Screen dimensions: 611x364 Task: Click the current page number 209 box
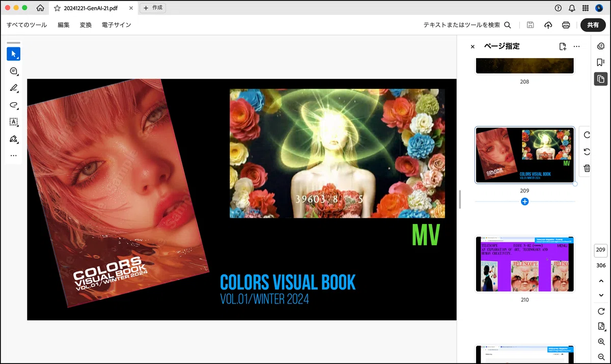coord(601,250)
